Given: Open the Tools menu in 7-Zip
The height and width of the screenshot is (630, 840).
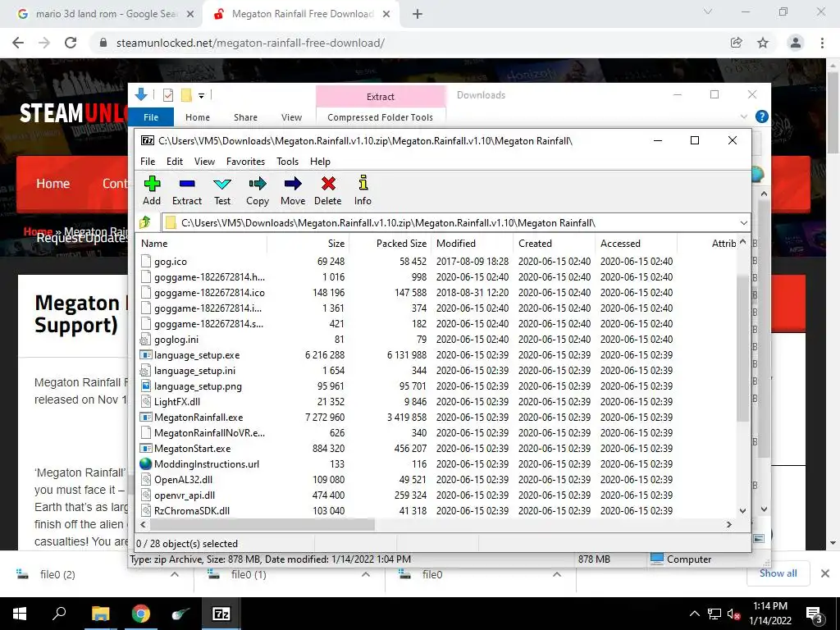Looking at the screenshot, I should 287,162.
